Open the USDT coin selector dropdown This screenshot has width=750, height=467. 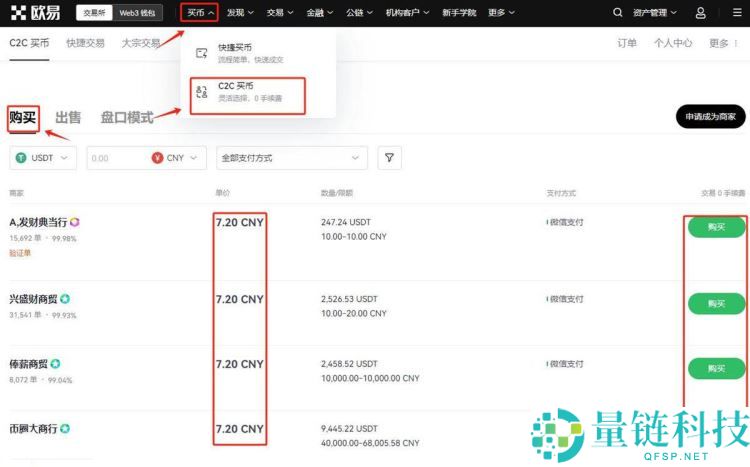[43, 158]
